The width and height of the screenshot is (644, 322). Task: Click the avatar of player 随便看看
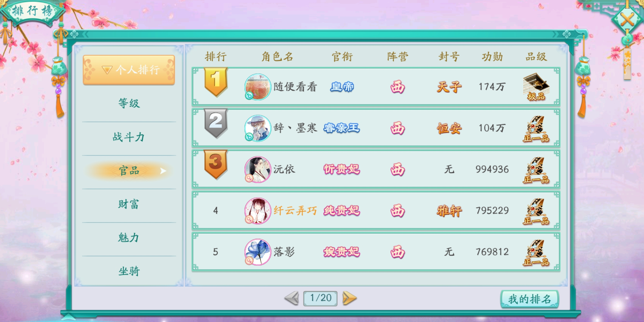pyautogui.click(x=258, y=87)
